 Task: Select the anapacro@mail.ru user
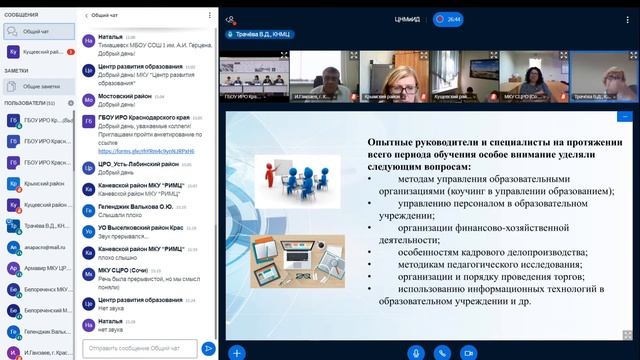point(39,247)
